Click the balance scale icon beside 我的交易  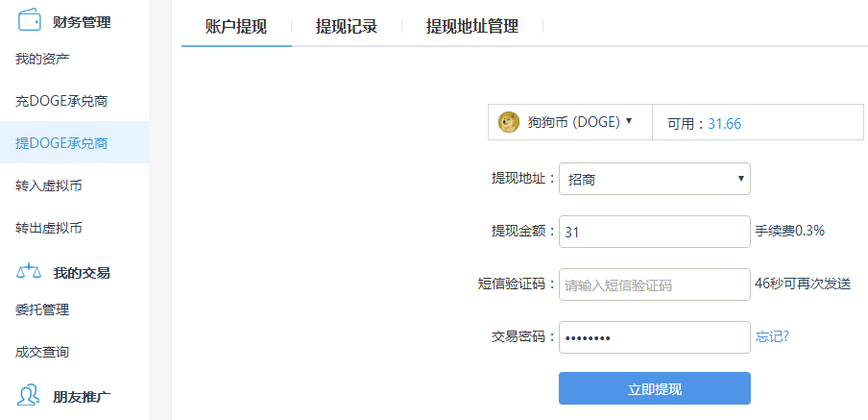click(29, 271)
